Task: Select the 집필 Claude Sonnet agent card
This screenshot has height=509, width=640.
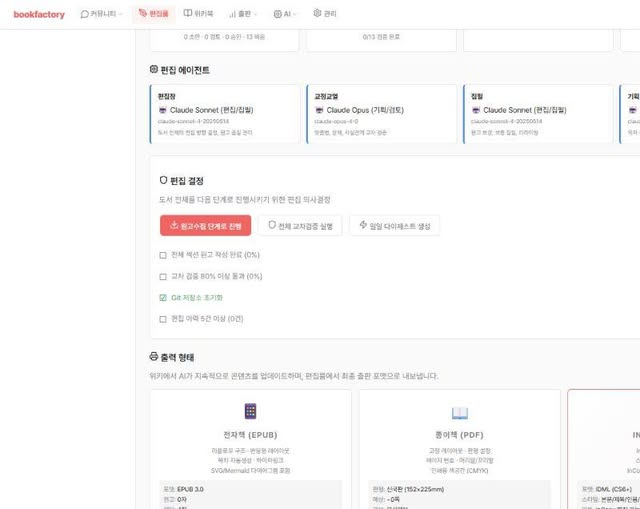Action: pyautogui.click(x=538, y=114)
